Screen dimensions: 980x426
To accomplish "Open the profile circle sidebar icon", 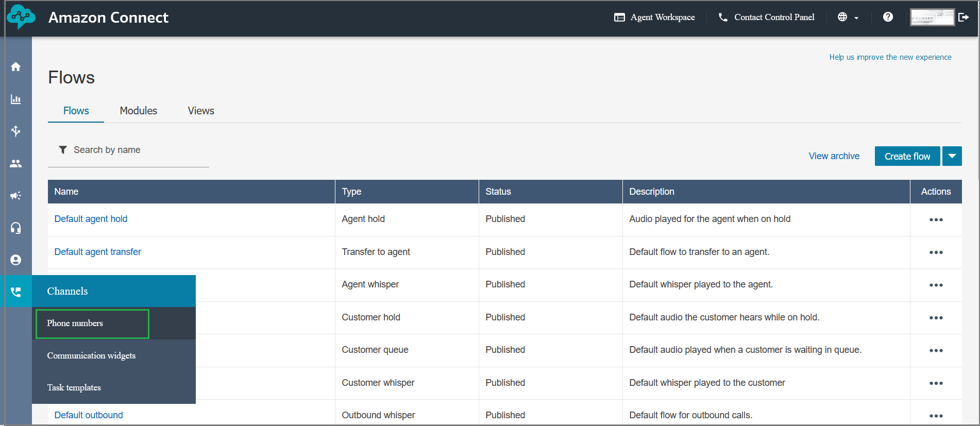I will click(16, 260).
